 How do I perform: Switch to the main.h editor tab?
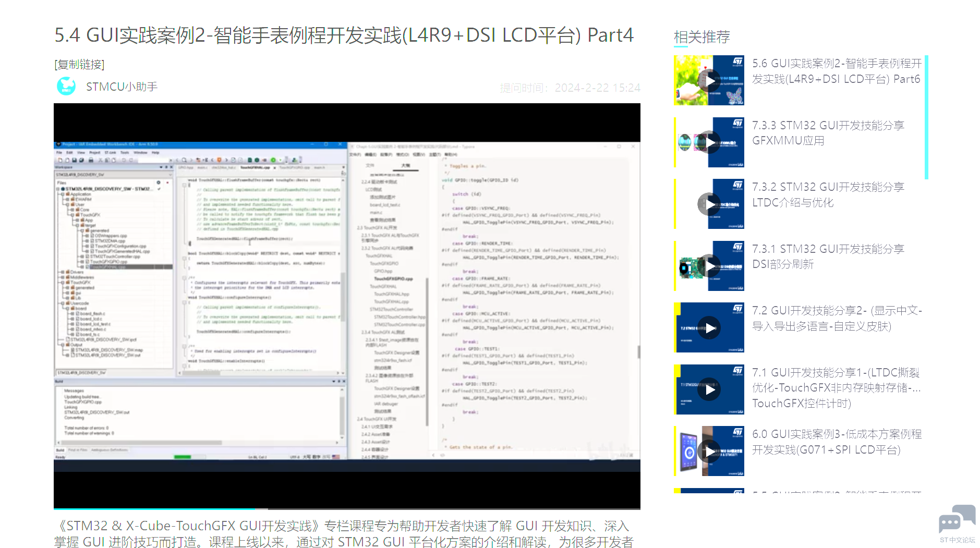(x=319, y=168)
